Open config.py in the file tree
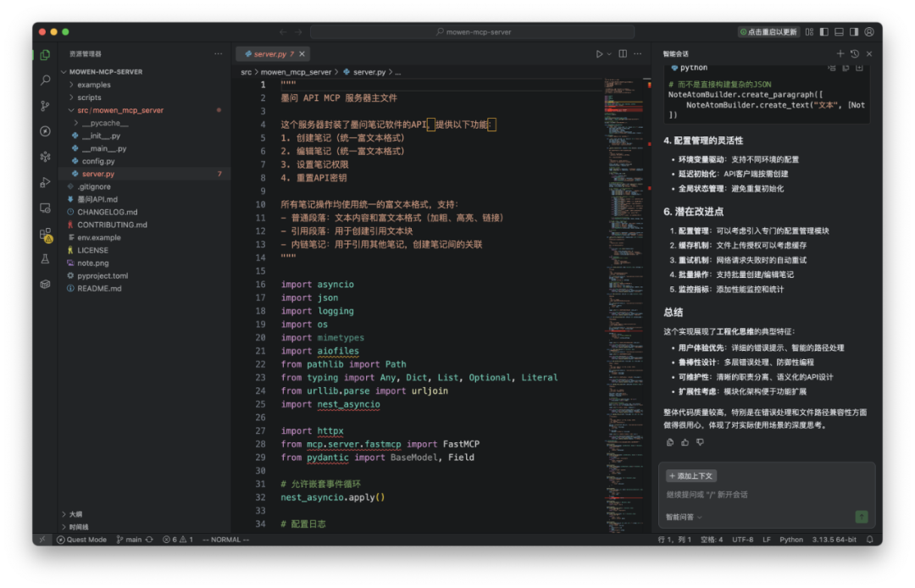This screenshot has height=588, width=915. (98, 161)
